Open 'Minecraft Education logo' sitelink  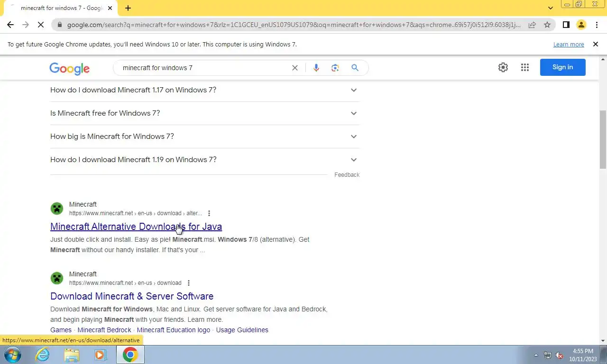pos(174,330)
